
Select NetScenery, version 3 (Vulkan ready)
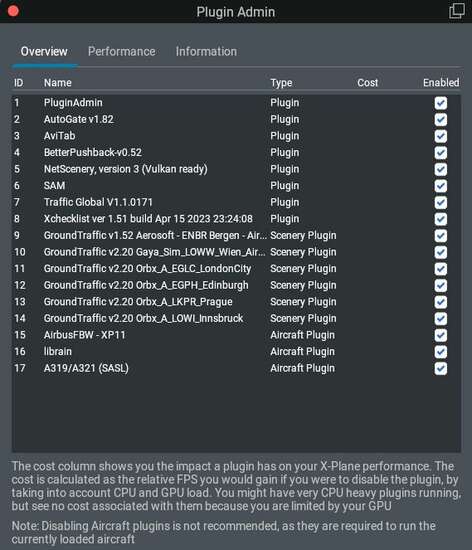(x=126, y=169)
